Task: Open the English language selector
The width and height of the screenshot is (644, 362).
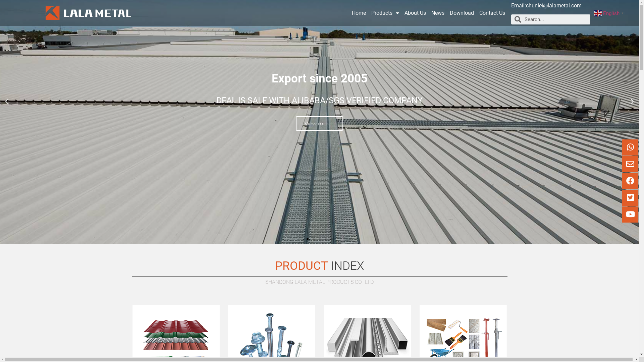Action: [x=608, y=13]
